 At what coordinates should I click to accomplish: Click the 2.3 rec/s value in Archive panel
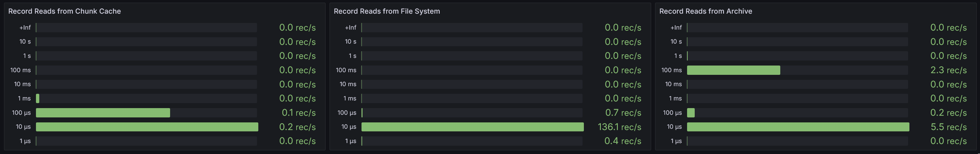click(948, 70)
